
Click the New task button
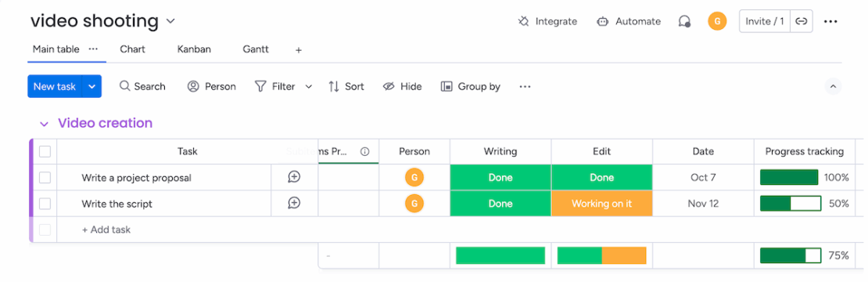click(x=54, y=86)
